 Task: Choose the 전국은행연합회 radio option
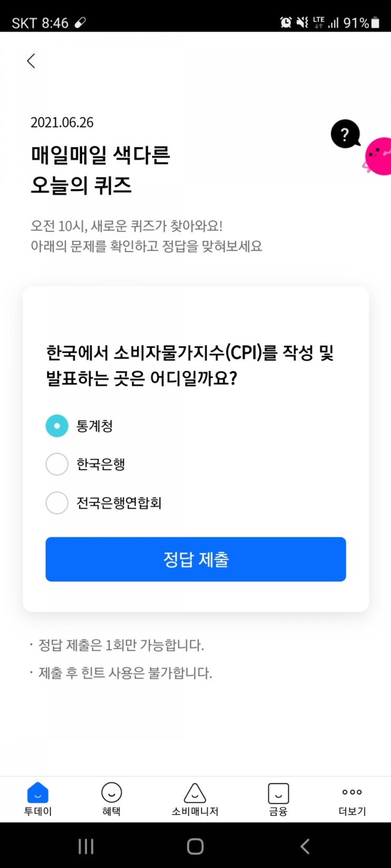[57, 503]
